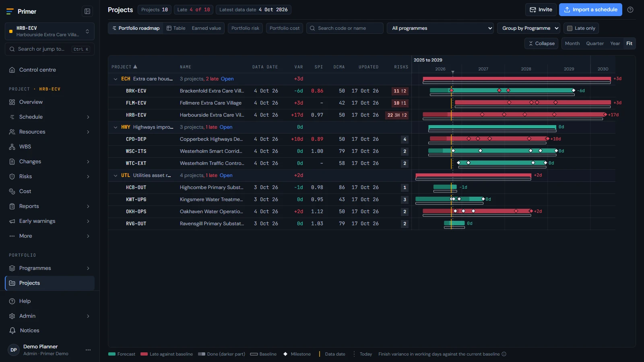644x362 pixels.
Task: Collapse the ECH Extra care housing group
Action: pyautogui.click(x=116, y=79)
